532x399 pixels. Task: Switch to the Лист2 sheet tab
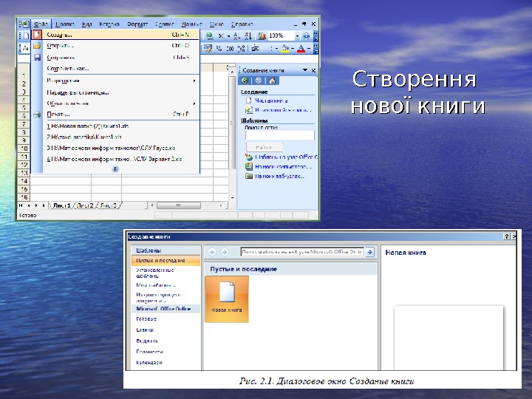(x=85, y=205)
